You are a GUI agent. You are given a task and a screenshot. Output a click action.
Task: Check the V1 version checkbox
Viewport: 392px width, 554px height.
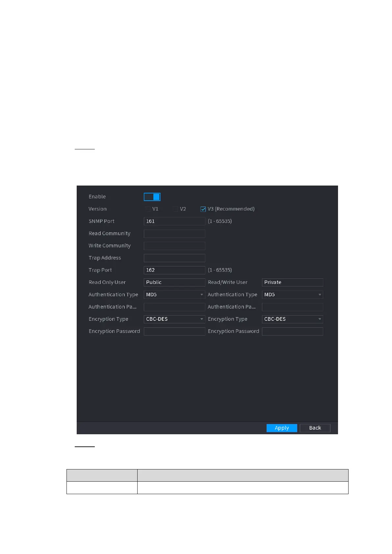[x=148, y=209]
